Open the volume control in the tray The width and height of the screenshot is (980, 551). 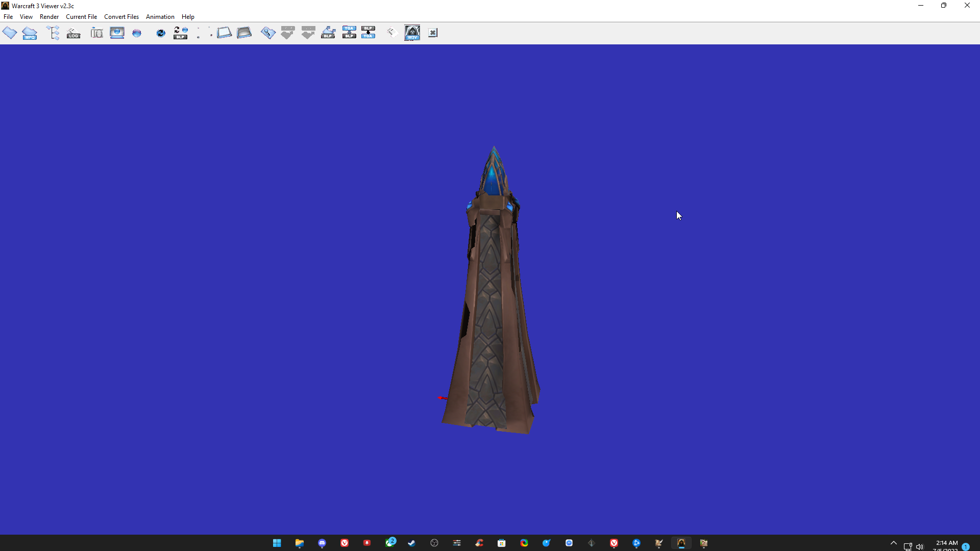click(x=920, y=546)
